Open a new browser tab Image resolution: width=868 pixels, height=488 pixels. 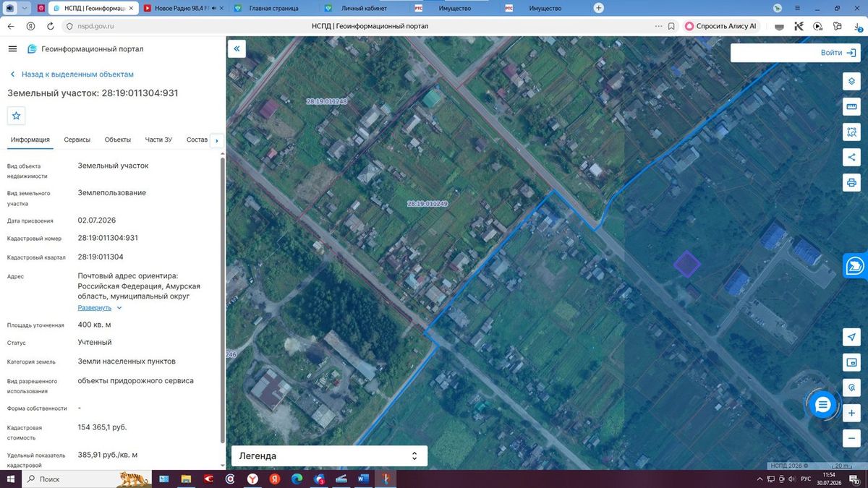click(x=598, y=8)
